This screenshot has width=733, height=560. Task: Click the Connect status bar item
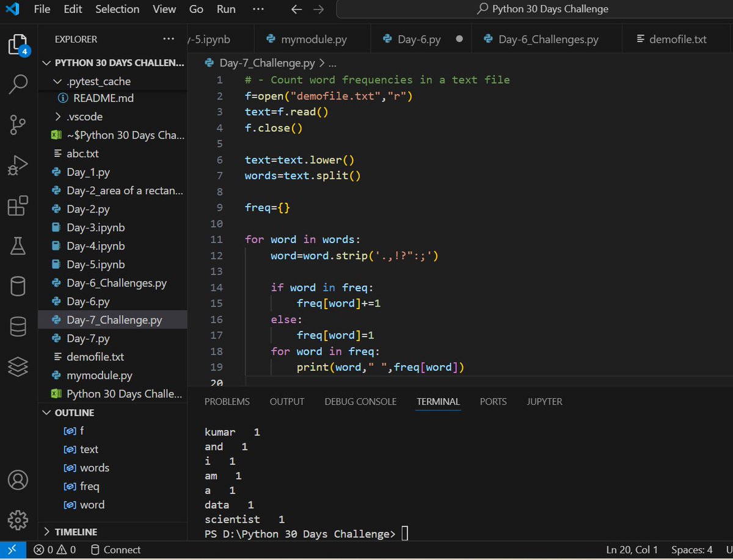115,550
